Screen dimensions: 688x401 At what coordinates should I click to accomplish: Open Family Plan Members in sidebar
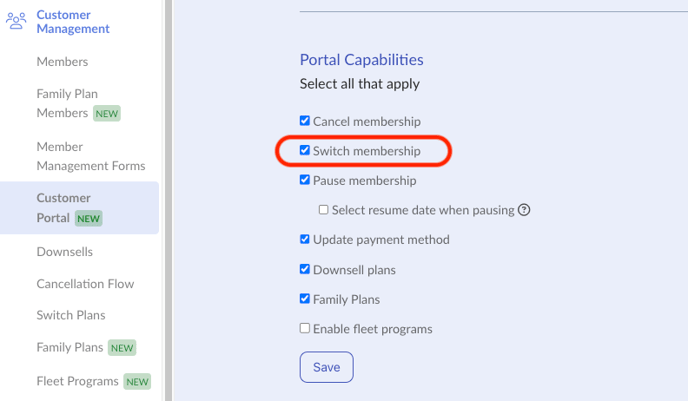(78, 104)
